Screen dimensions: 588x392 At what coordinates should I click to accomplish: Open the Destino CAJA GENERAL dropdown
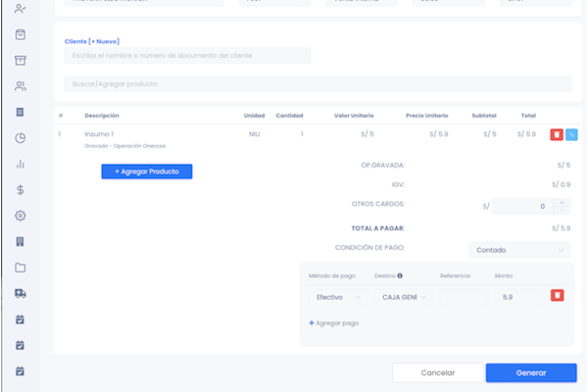pyautogui.click(x=405, y=296)
